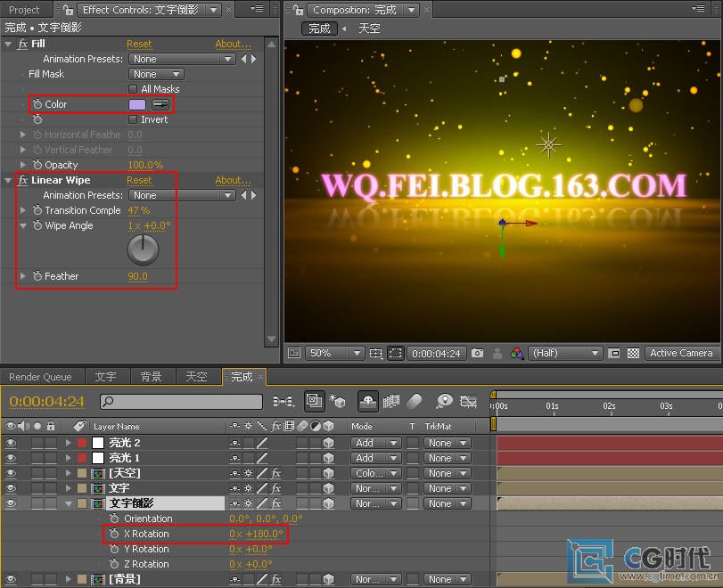Click the hide shy layers icon
723x588 pixels.
pos(367,402)
